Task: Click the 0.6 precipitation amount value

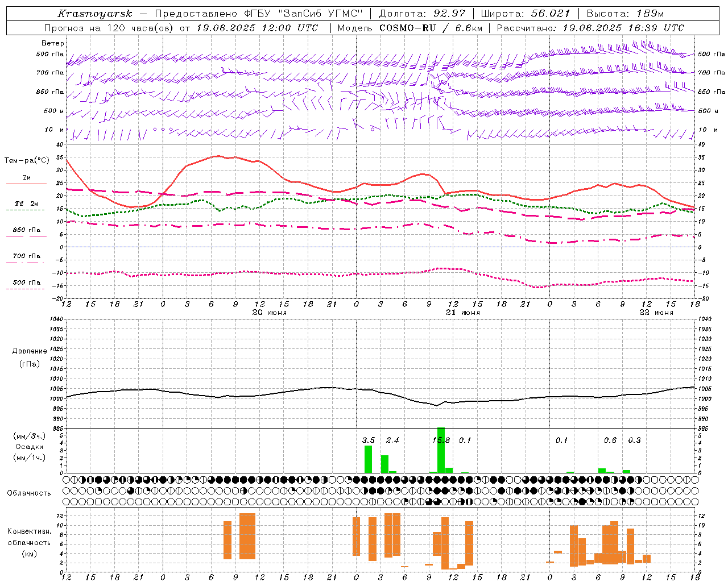Action: (x=610, y=440)
